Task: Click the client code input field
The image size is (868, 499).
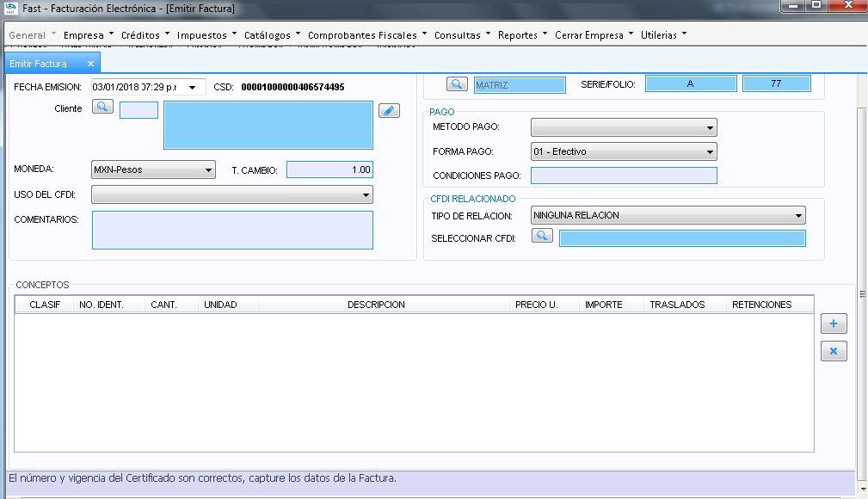Action: 139,110
